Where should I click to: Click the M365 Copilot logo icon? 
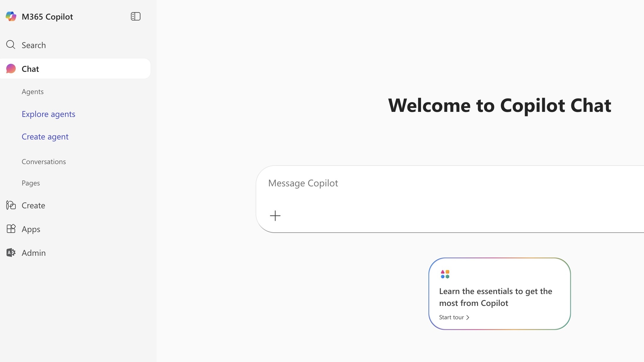[x=11, y=16]
